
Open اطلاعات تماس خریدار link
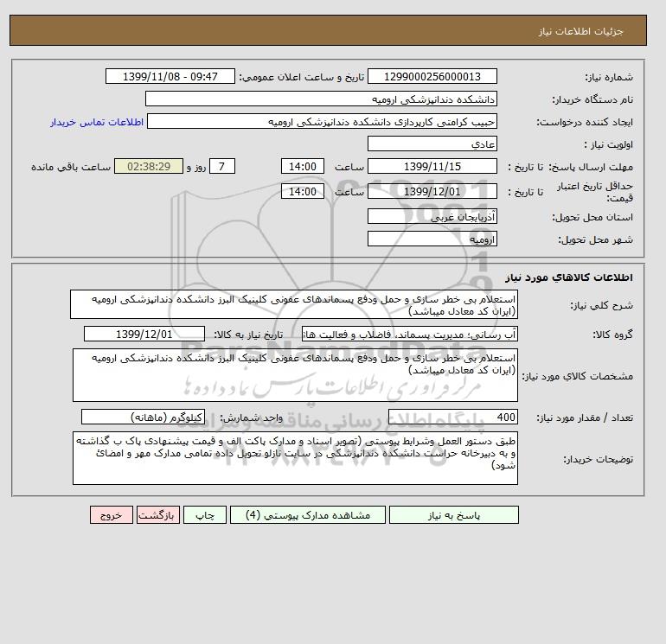click(x=97, y=122)
